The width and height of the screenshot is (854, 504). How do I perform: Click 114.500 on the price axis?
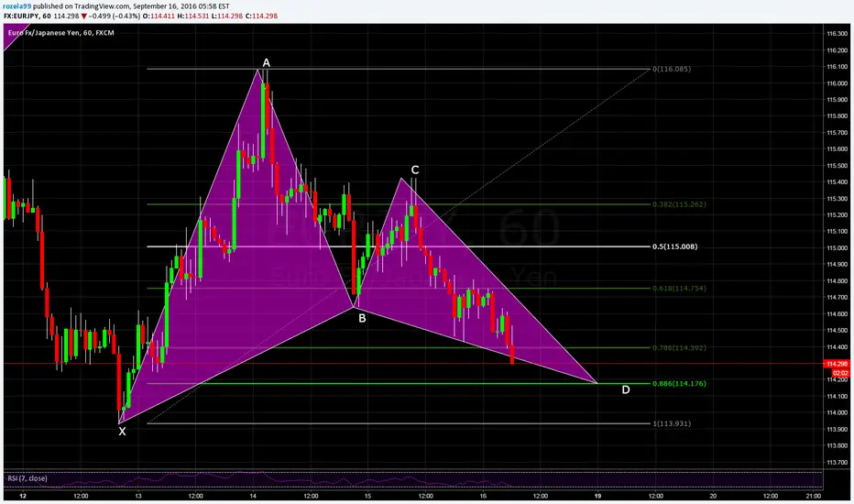pyautogui.click(x=838, y=330)
